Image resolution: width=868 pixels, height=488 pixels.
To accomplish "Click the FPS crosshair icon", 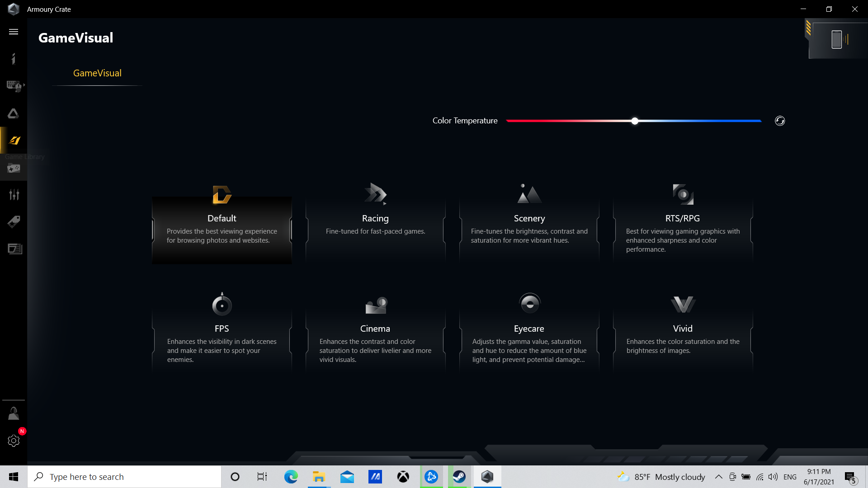I will (222, 304).
